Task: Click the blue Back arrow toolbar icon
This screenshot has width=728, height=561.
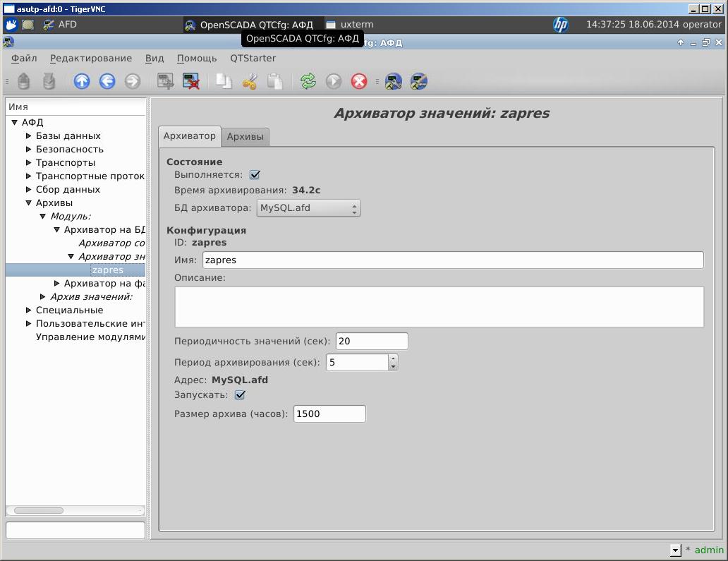Action: 107,82
